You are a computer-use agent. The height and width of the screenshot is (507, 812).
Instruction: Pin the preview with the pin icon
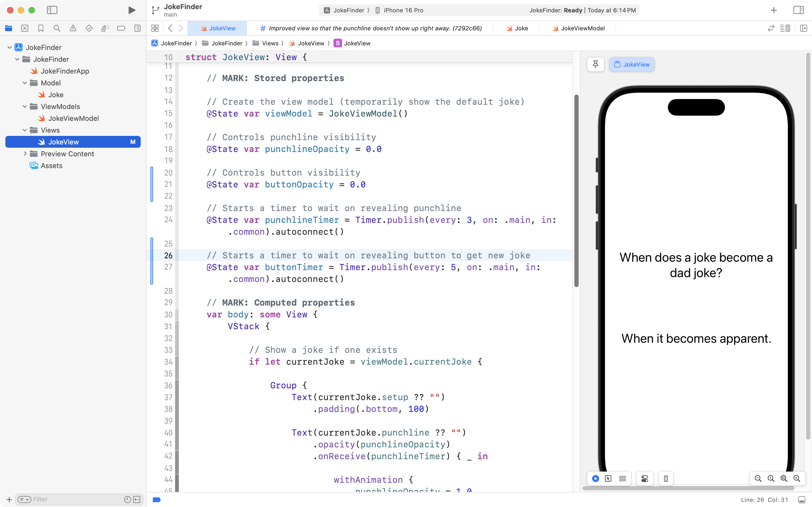595,64
